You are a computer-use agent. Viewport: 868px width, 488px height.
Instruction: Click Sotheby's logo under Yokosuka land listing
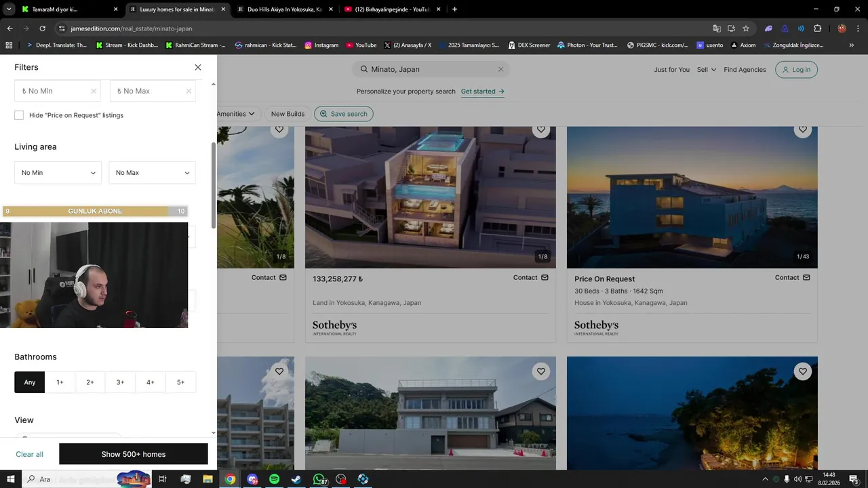click(x=334, y=328)
